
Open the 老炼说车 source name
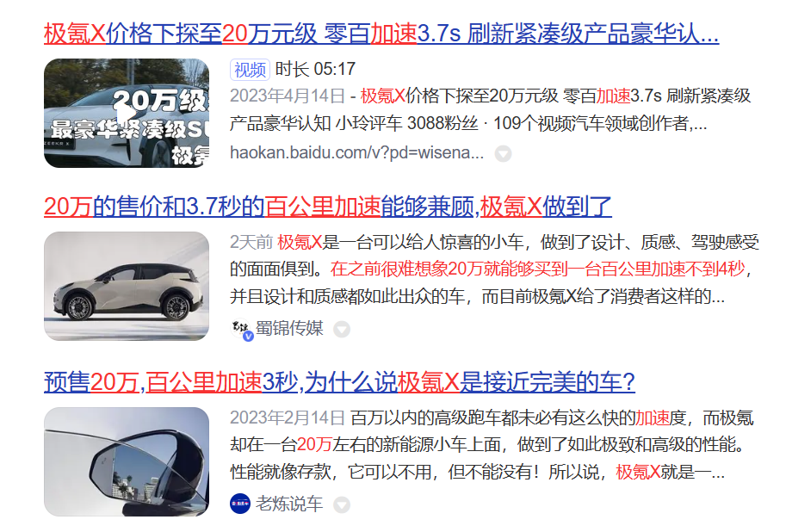click(289, 504)
